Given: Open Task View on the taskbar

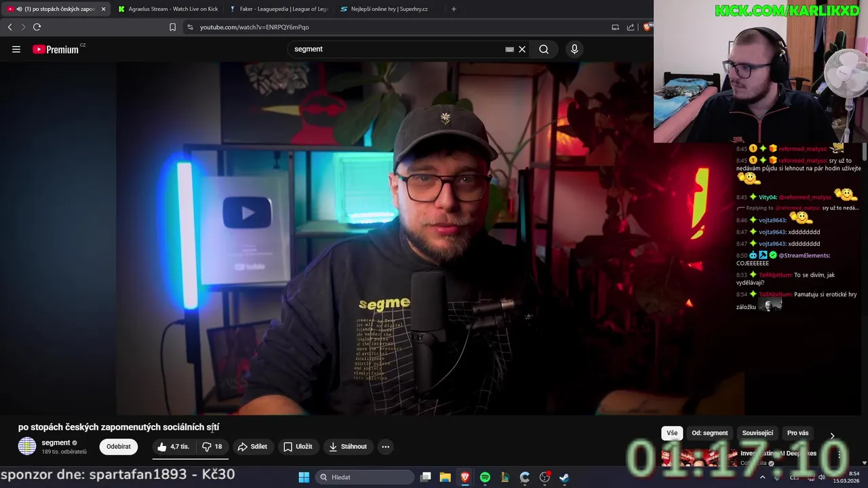Looking at the screenshot, I should [x=426, y=477].
